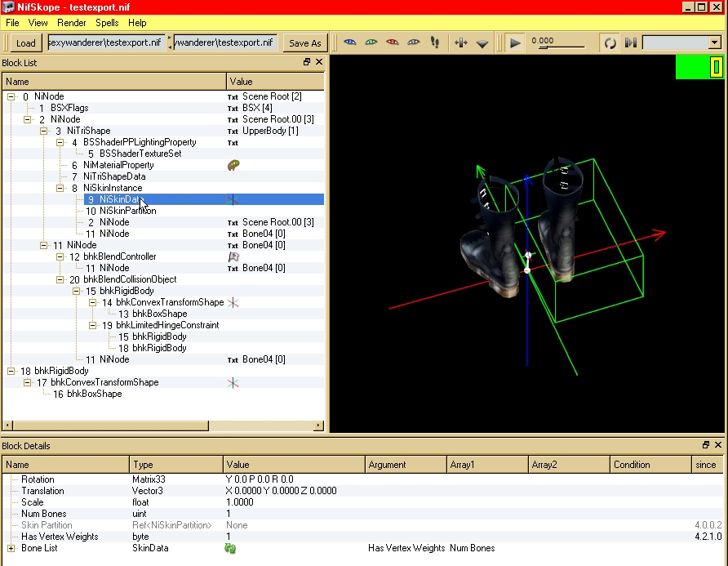Image resolution: width=728 pixels, height=566 pixels.
Task: Click Txt icon of BSX [4] value
Action: pyautogui.click(x=233, y=109)
